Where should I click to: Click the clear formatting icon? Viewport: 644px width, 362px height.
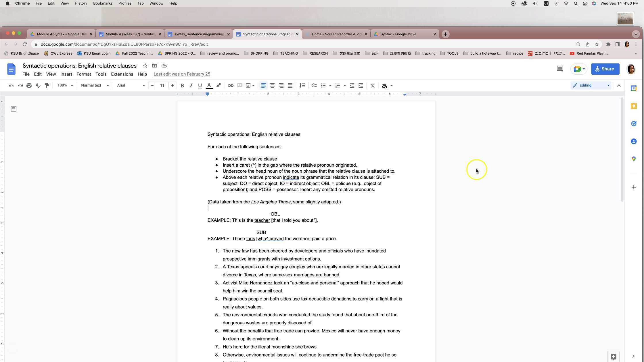tap(373, 85)
